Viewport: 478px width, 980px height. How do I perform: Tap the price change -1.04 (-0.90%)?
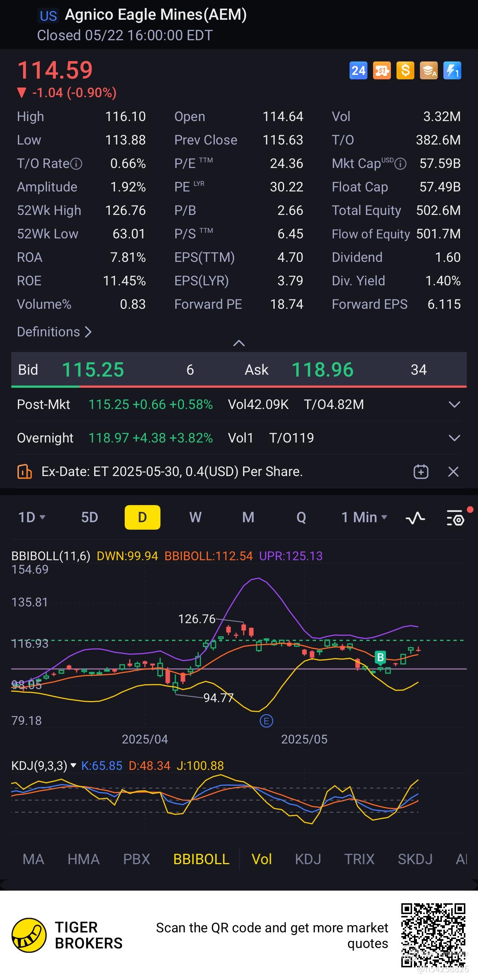(74, 92)
